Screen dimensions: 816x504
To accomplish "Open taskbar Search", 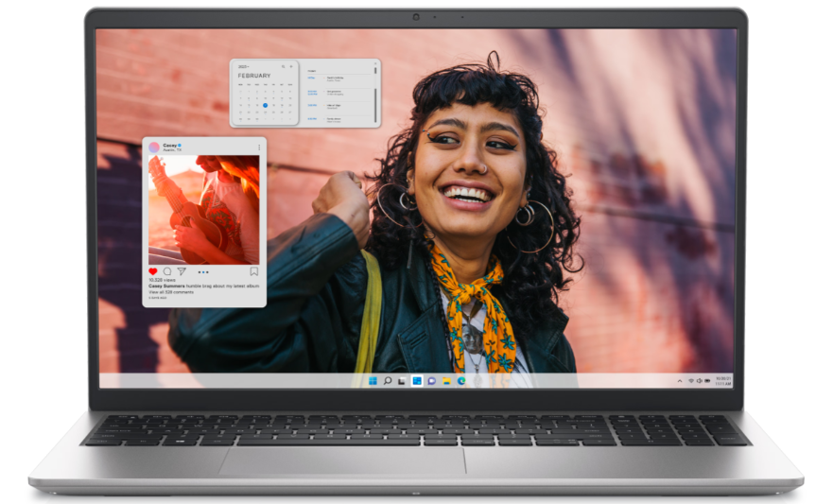I will click(388, 380).
